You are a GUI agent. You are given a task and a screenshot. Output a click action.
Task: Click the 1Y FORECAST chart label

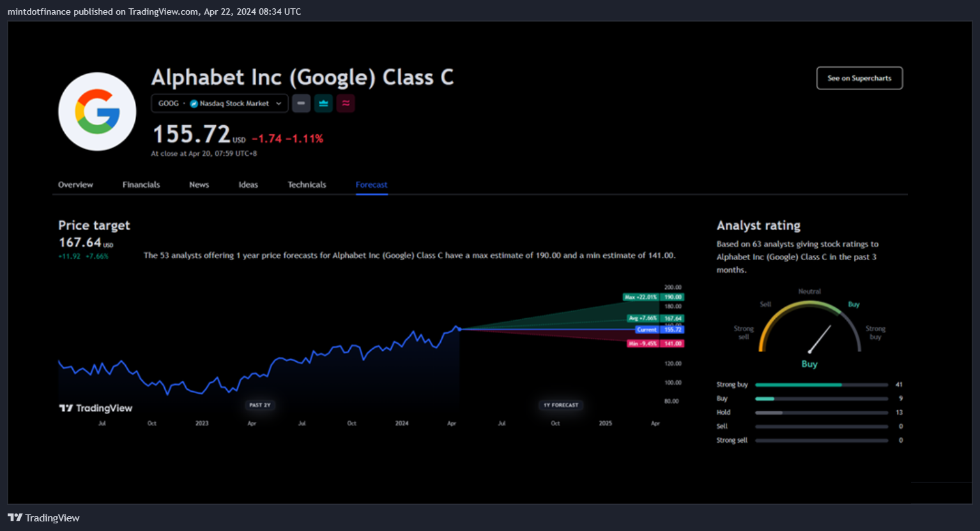click(561, 405)
